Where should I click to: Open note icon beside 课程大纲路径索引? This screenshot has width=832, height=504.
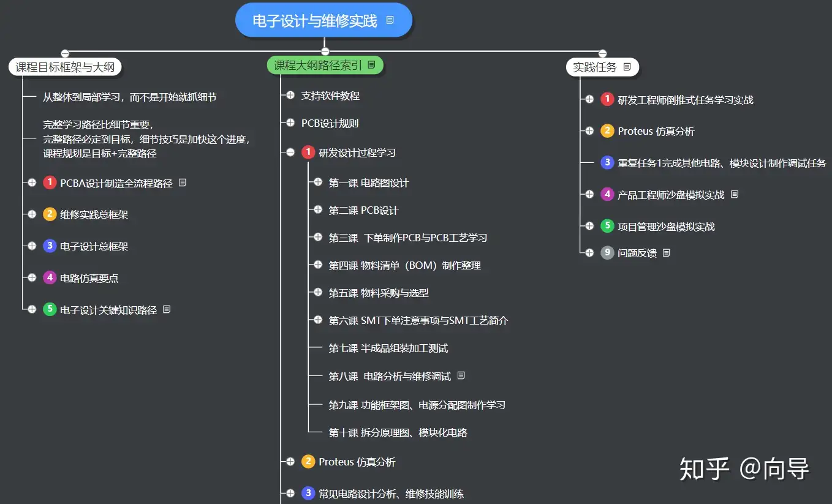pyautogui.click(x=371, y=64)
